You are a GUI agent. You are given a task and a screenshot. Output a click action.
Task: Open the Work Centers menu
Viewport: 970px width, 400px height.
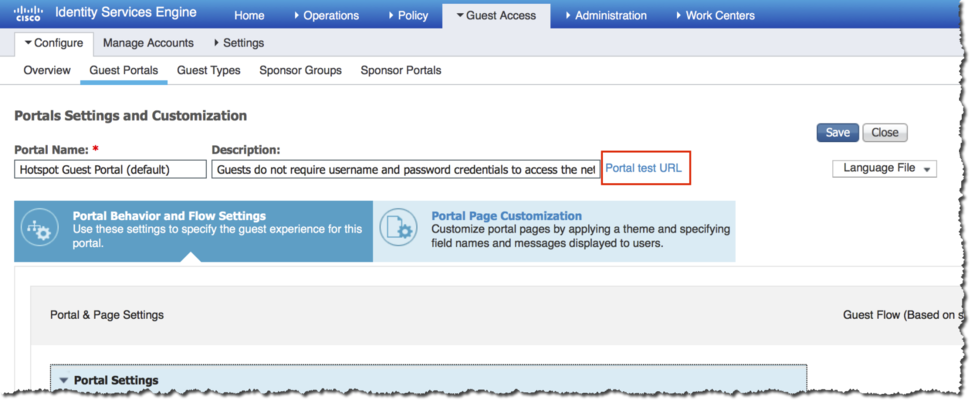(x=715, y=15)
